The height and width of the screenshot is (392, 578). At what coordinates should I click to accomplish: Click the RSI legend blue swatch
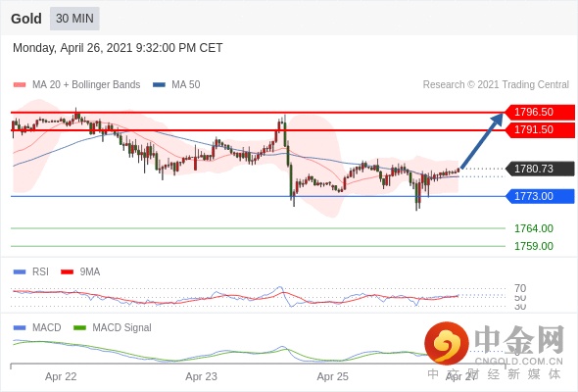20,271
